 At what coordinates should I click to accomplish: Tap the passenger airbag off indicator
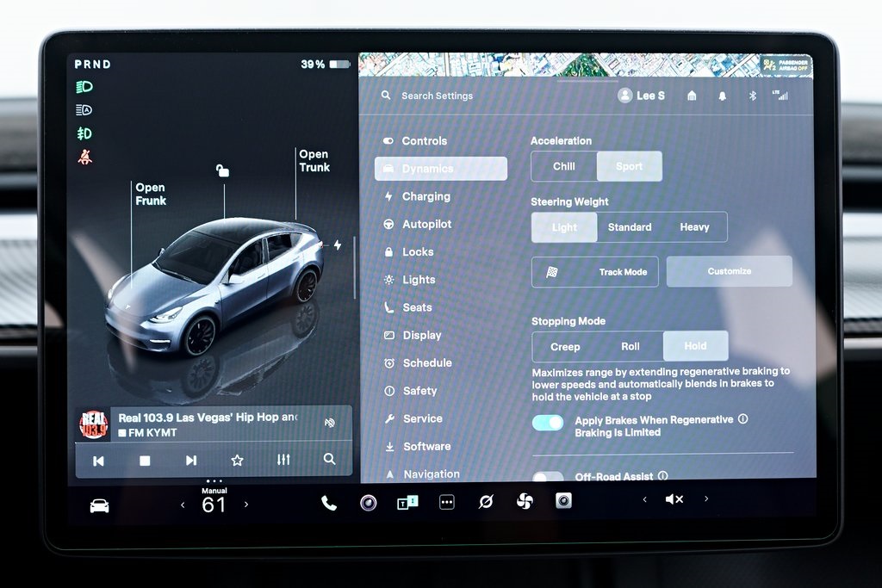click(786, 65)
